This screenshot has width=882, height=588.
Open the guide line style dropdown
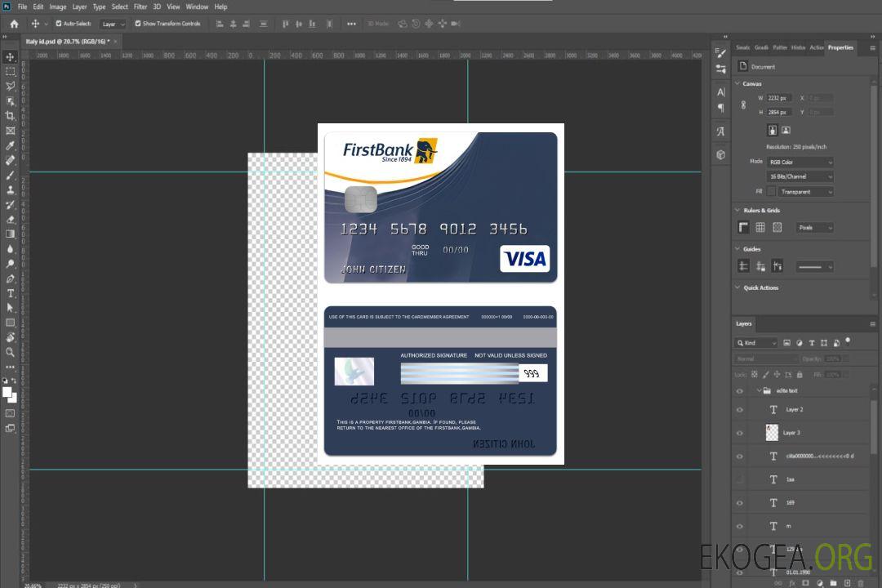pos(814,267)
